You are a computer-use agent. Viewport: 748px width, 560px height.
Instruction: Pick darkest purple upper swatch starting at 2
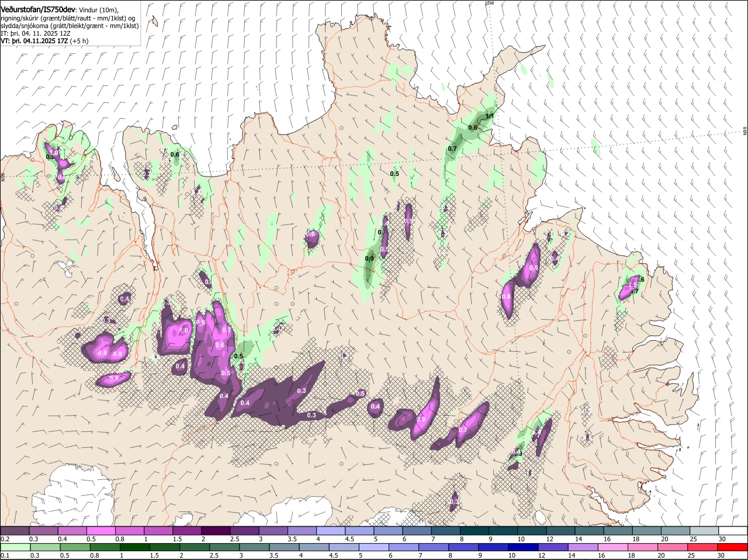tap(216, 531)
